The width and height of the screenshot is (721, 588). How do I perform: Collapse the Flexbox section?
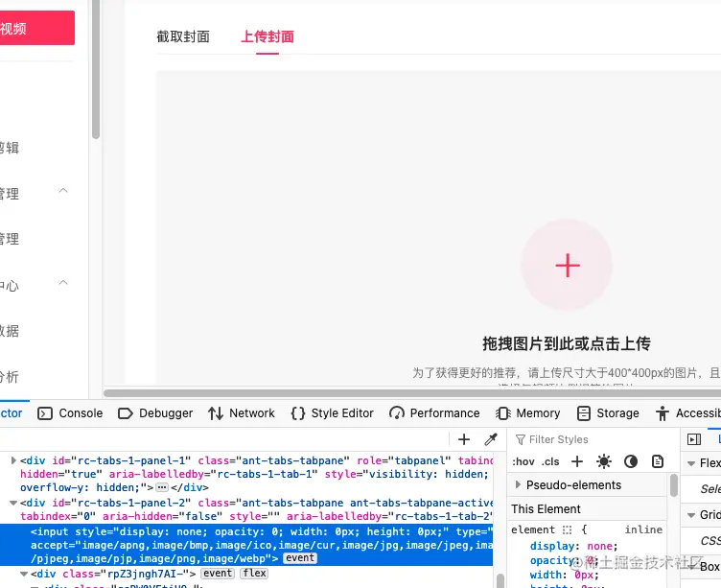click(691, 463)
